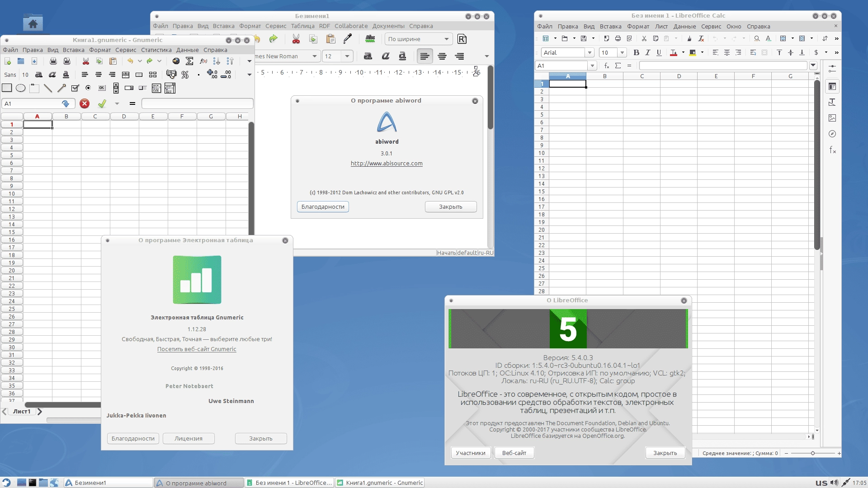
Task: Select the ellipse drawing tool in Gnumeric
Action: (x=21, y=88)
